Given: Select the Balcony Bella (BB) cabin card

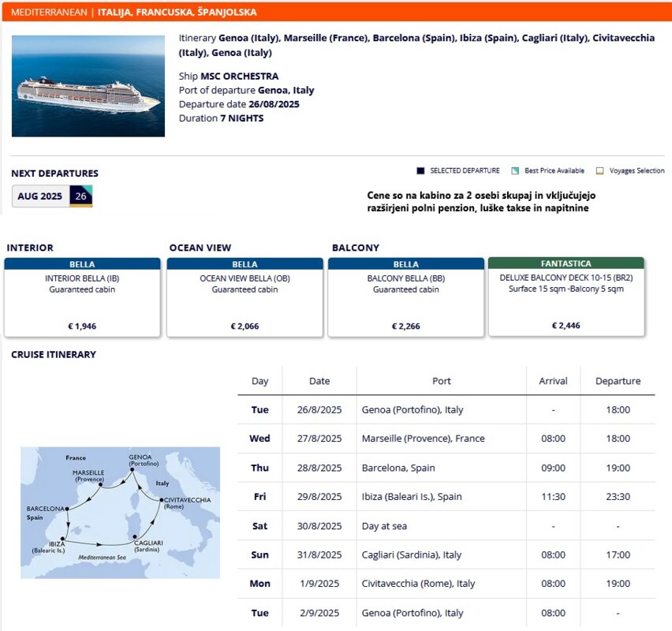Looking at the screenshot, I should (x=406, y=297).
